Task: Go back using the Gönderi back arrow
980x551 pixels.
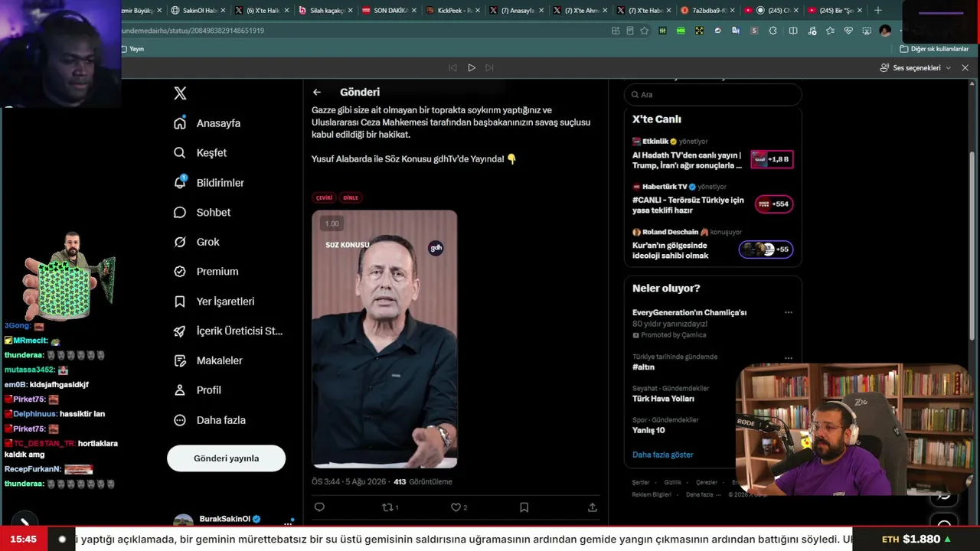Action: click(x=316, y=93)
